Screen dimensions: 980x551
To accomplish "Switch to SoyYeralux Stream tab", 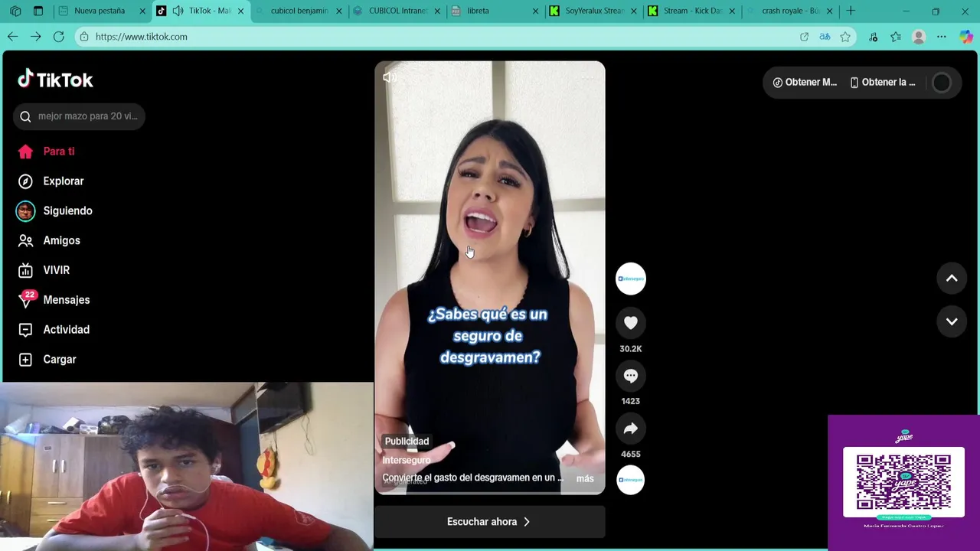I will pos(593,11).
